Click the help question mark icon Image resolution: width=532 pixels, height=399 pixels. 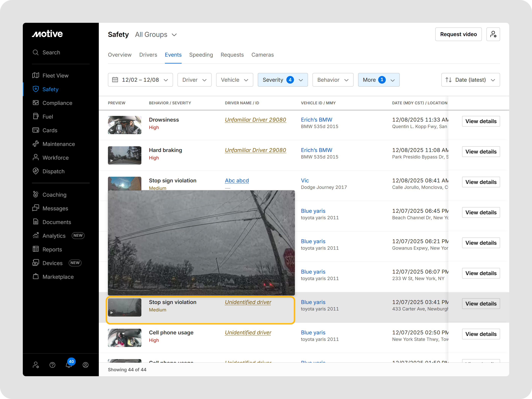pos(52,365)
